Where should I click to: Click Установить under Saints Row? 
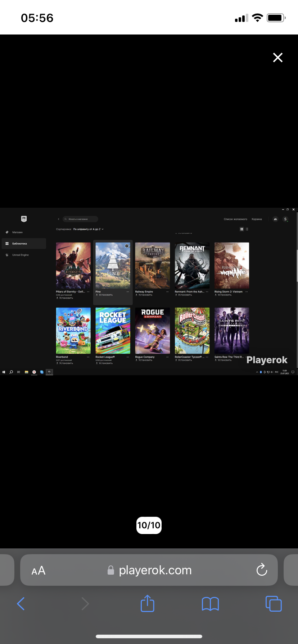[x=223, y=360]
